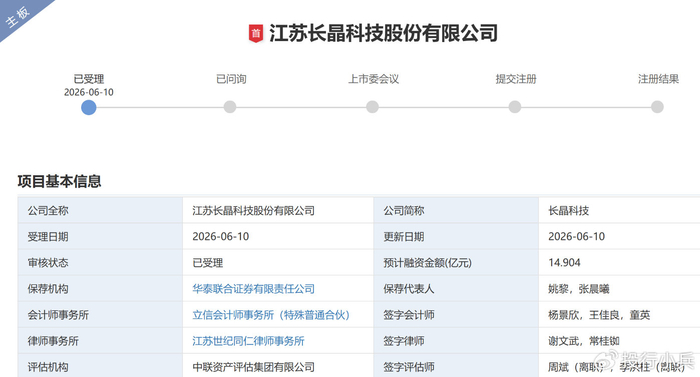Click the 2026-06-10 value beside 受理日期

tap(221, 236)
